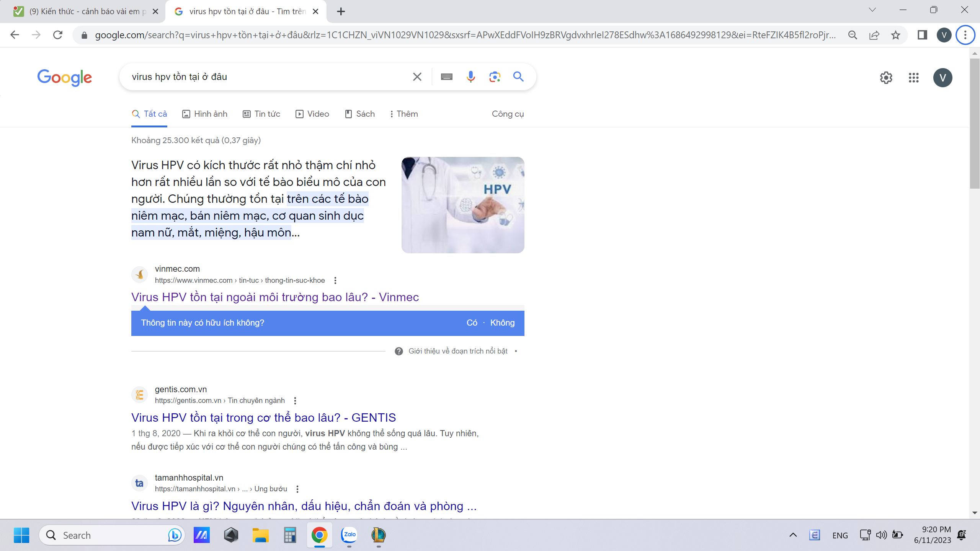Image resolution: width=980 pixels, height=551 pixels.
Task: Answer Có to helpful feedback
Action: [472, 323]
